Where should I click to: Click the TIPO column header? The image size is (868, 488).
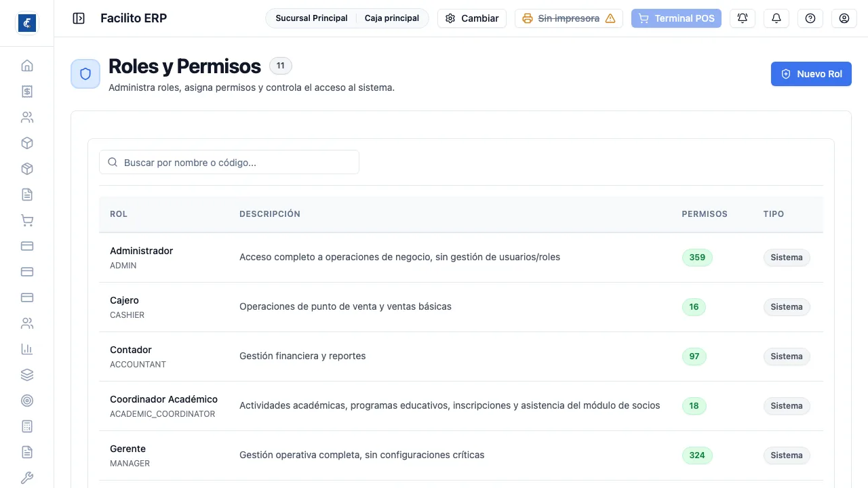(774, 214)
